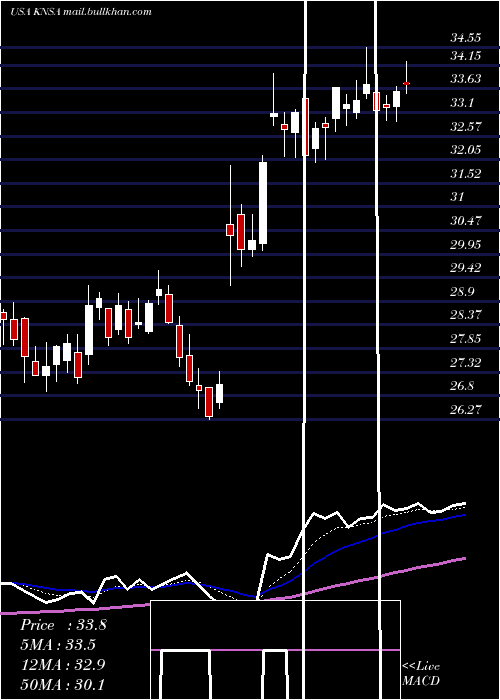
Task: Click the 50MA : 30.1 readout
Action: pos(62,684)
